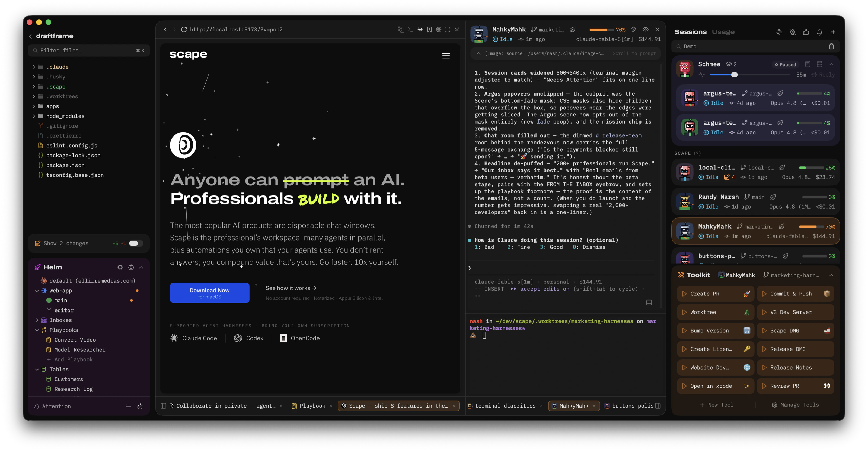The height and width of the screenshot is (451, 868).
Task: Open the database icon on Schmee card
Action: coord(819,64)
